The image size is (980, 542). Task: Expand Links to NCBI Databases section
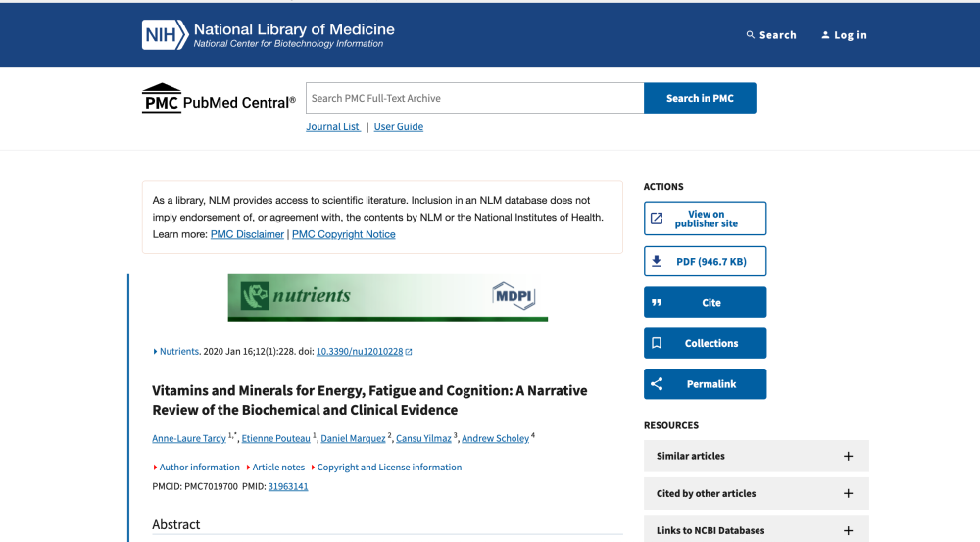pos(757,530)
